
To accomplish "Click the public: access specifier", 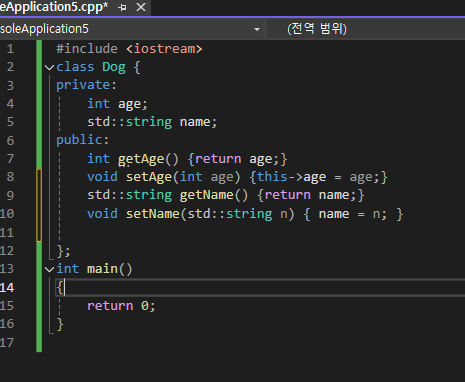I will [82, 140].
